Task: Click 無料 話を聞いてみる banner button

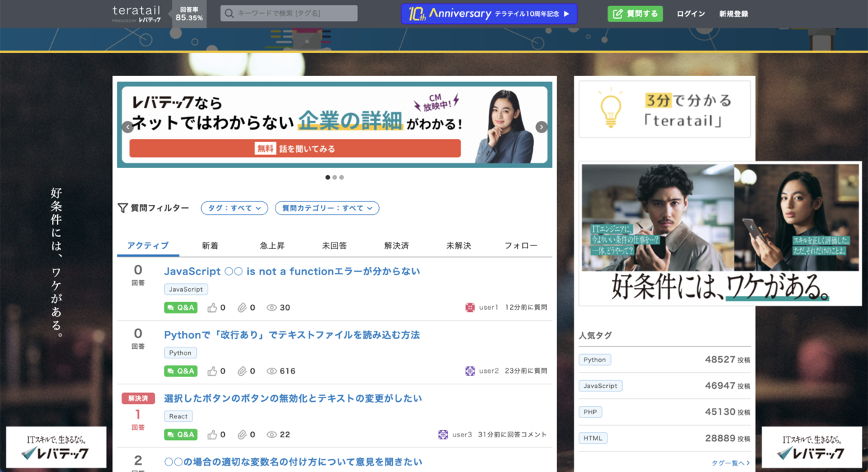Action: click(295, 148)
